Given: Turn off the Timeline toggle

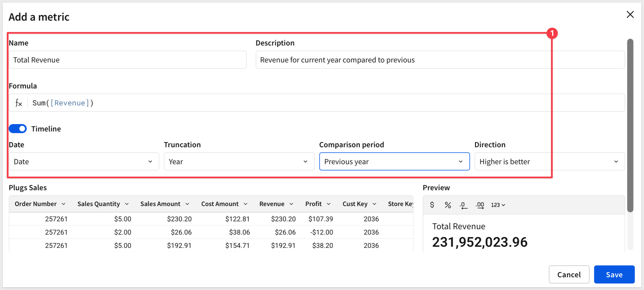Looking at the screenshot, I should coord(18,129).
